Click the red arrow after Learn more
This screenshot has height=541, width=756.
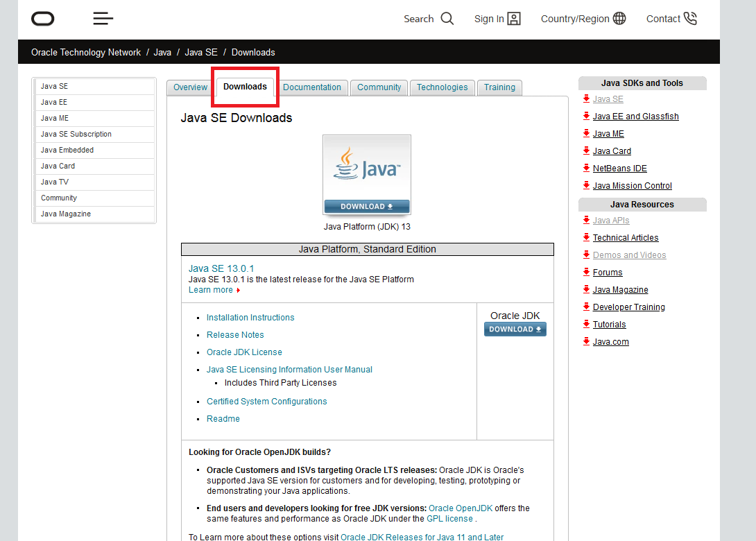pos(238,291)
